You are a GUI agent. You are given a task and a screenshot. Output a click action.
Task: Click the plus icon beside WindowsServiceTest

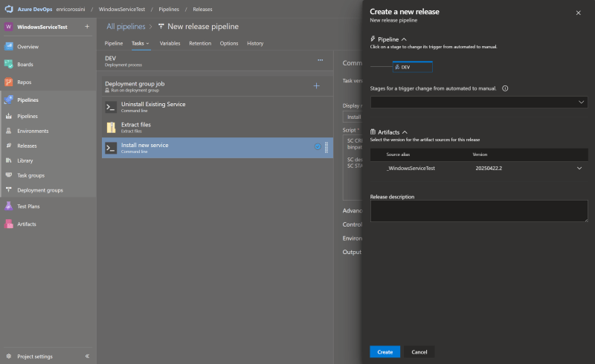pyautogui.click(x=87, y=27)
